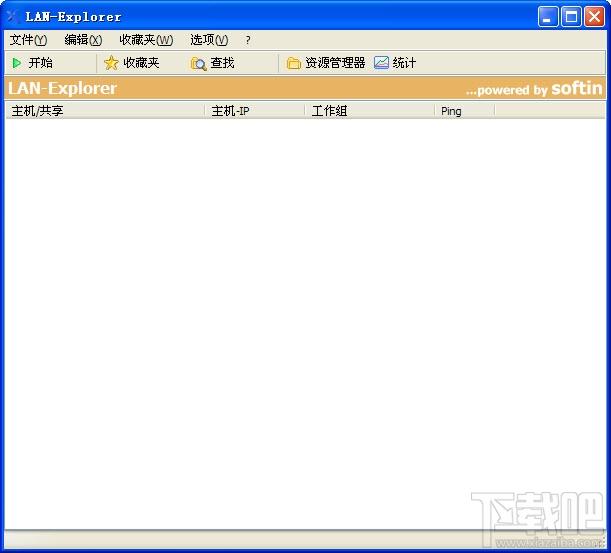Maximize the LAN-Explorer window

571,17
